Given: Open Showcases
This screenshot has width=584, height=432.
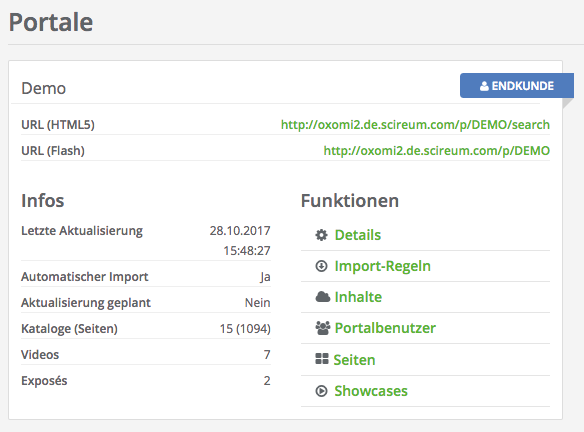Looking at the screenshot, I should 371,391.
